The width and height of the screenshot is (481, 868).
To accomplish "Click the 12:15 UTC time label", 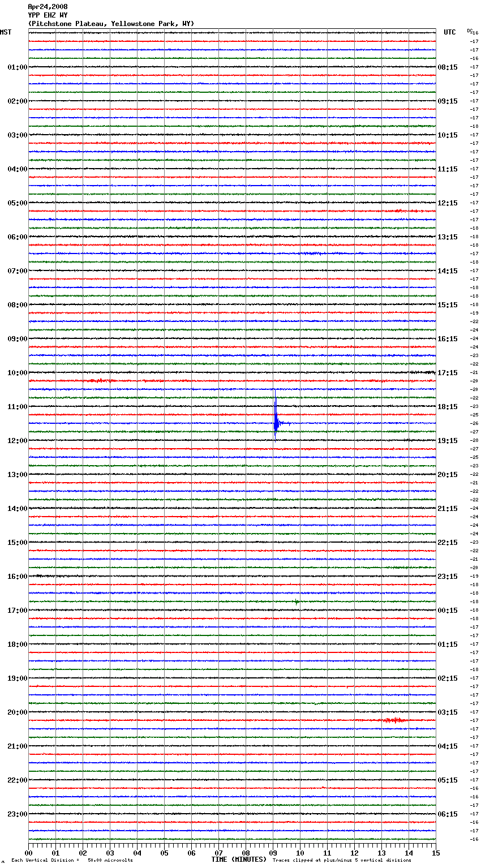I will click(448, 203).
